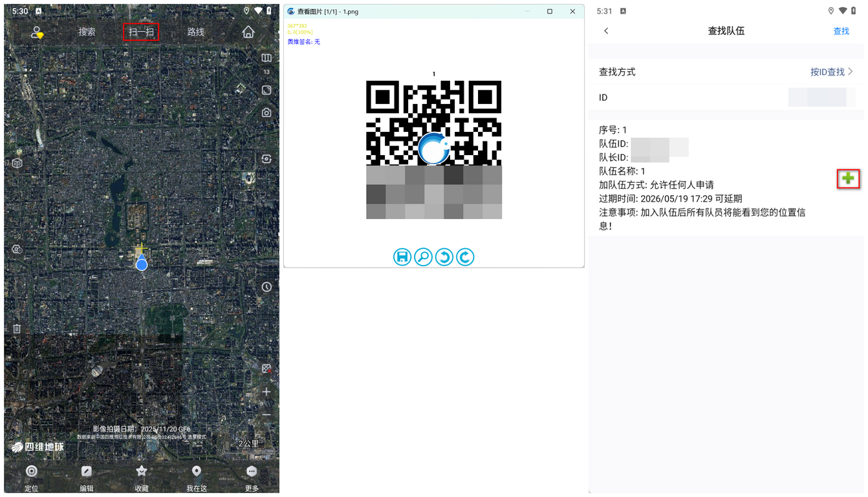Image resolution: width=868 pixels, height=497 pixels.
Task: Open the 收藏 favorites
Action: (x=142, y=478)
